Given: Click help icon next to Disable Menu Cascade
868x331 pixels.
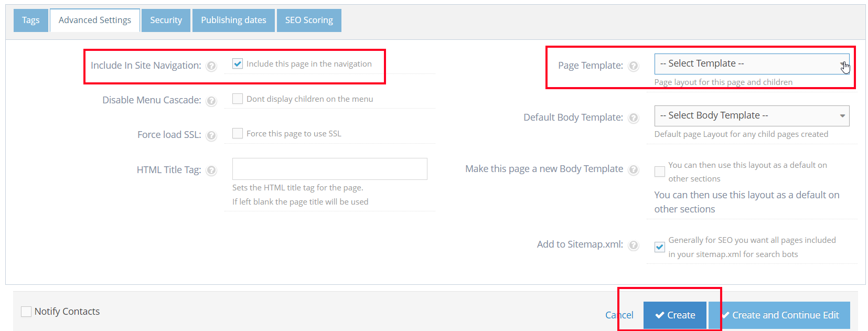Looking at the screenshot, I should 211,101.
